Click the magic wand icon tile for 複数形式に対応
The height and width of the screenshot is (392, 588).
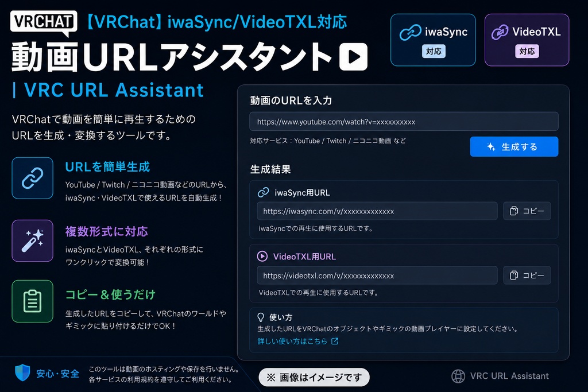[33, 240]
